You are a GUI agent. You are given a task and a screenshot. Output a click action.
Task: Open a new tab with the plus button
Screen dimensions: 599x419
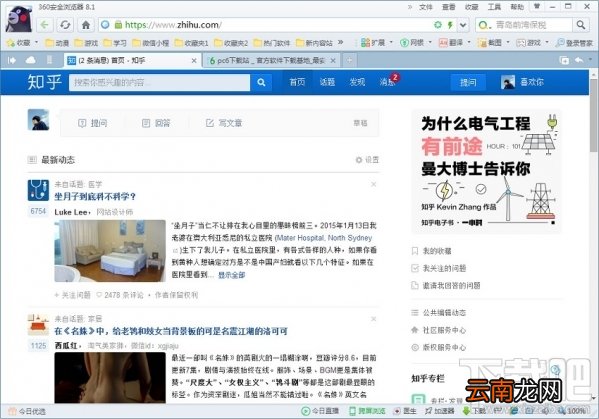click(x=350, y=60)
